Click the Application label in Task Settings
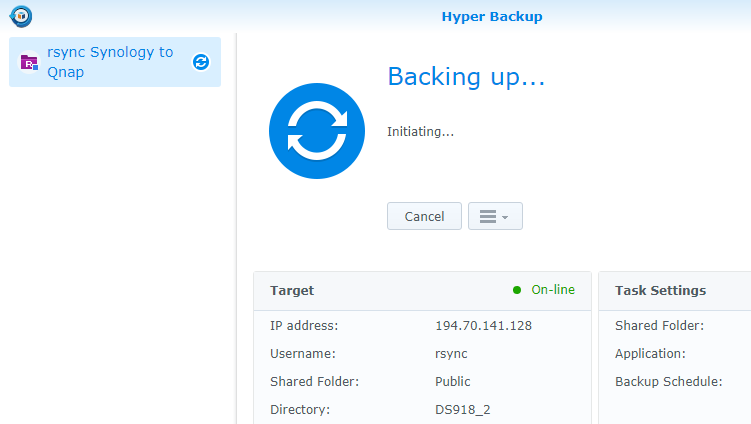This screenshot has height=424, width=751. pos(650,354)
